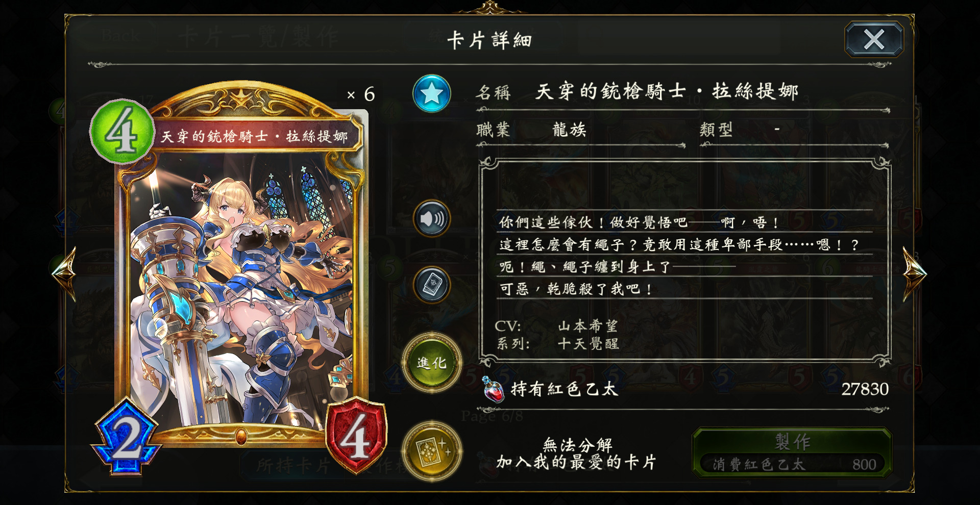Go to the previous card with left arrow
Viewport: 980px width, 505px height.
point(64,273)
